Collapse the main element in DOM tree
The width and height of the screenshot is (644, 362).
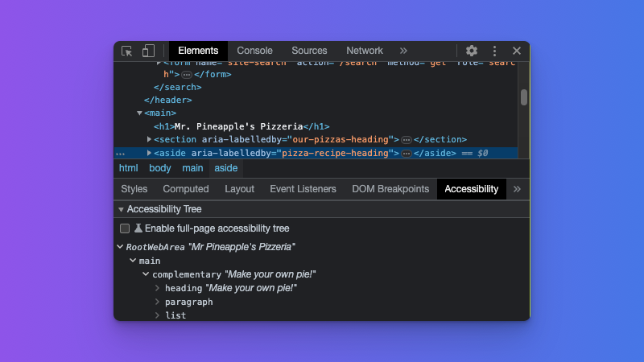[x=139, y=113]
